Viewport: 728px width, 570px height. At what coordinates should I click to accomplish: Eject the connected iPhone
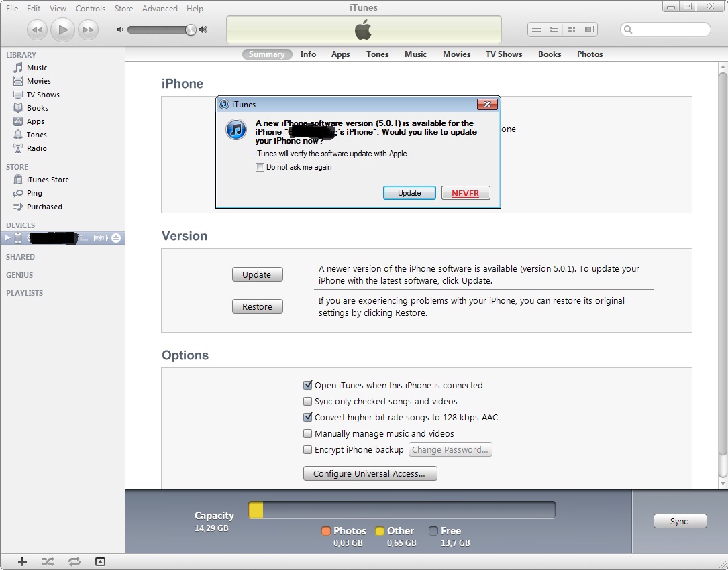click(116, 238)
